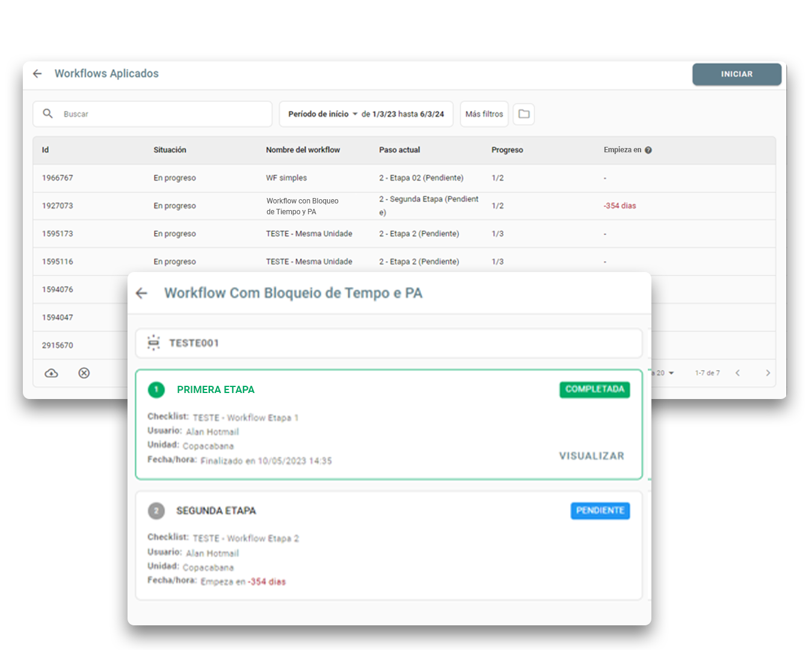Screen dimensions: 812x650
Task: Click in the Buscar search field
Action: (x=153, y=114)
